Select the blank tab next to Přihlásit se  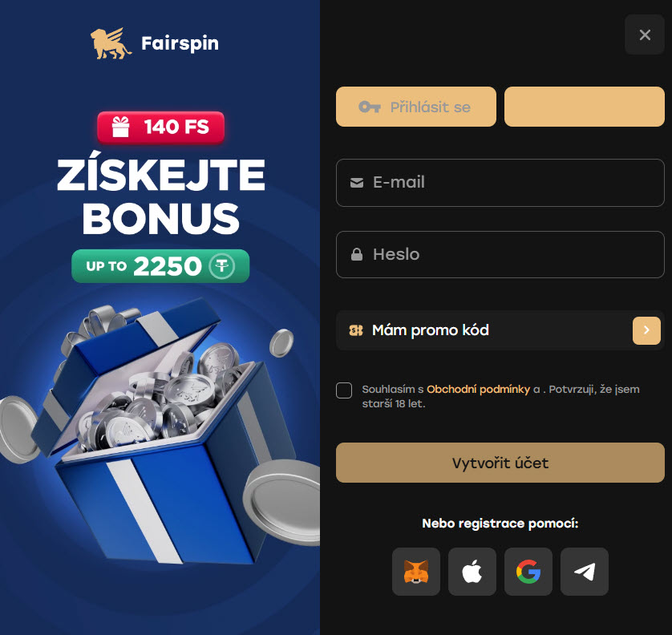pos(584,107)
